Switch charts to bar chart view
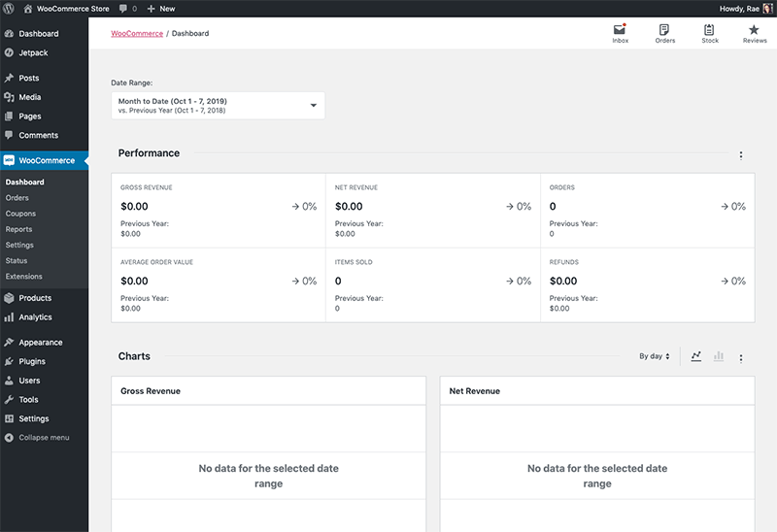The height and width of the screenshot is (532, 777). pyautogui.click(x=719, y=356)
